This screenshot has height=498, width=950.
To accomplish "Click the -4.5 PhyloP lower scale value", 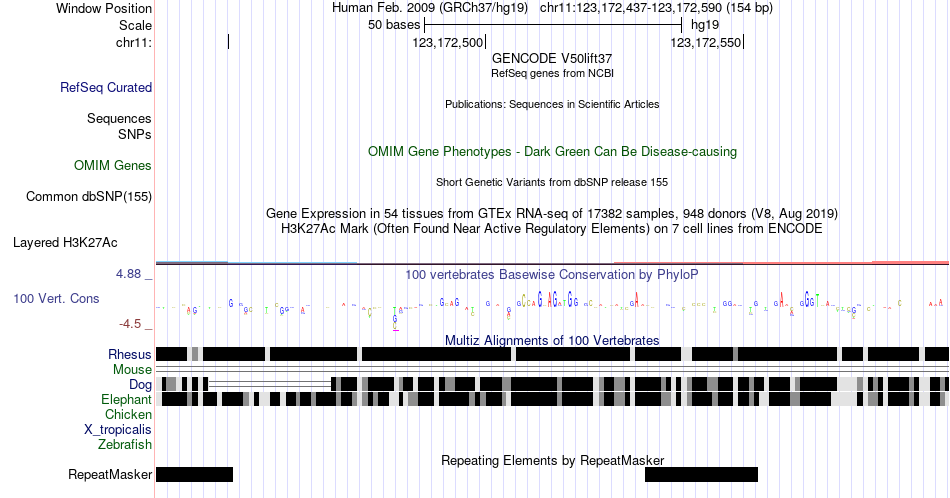I will tap(130, 324).
